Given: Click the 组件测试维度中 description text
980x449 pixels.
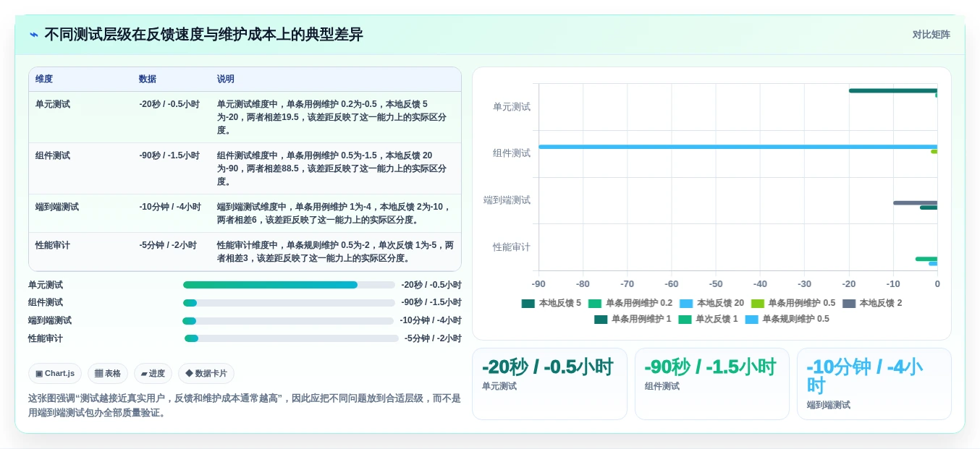Looking at the screenshot, I should 331,168.
